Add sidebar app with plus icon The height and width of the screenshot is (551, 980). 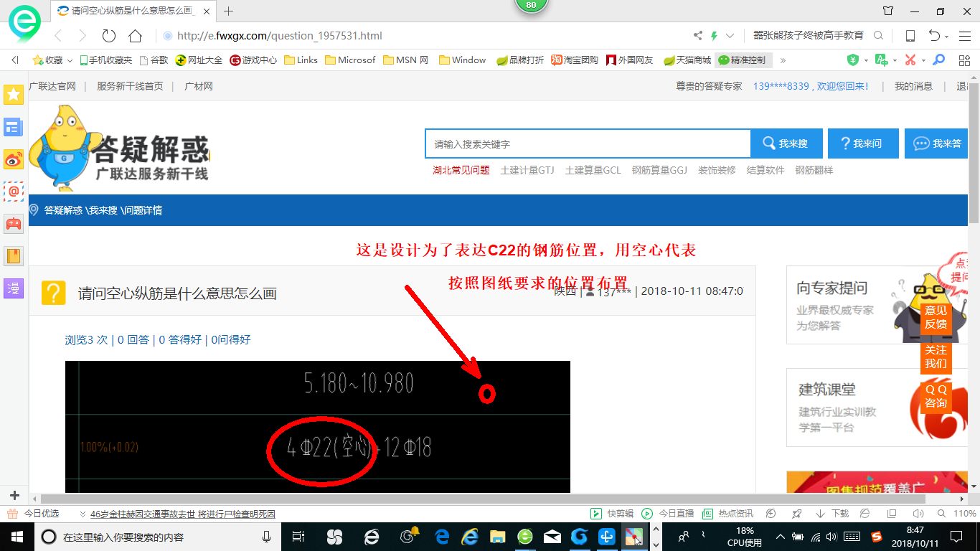(x=14, y=496)
